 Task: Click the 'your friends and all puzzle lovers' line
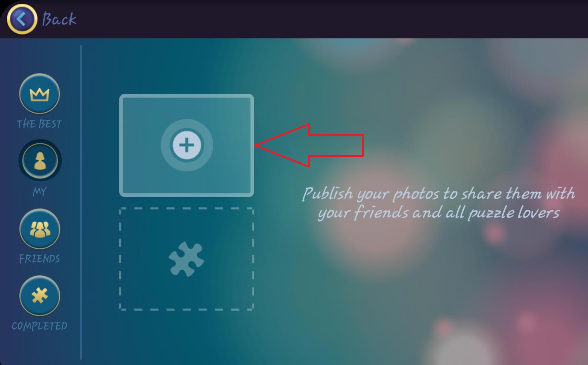pos(439,213)
